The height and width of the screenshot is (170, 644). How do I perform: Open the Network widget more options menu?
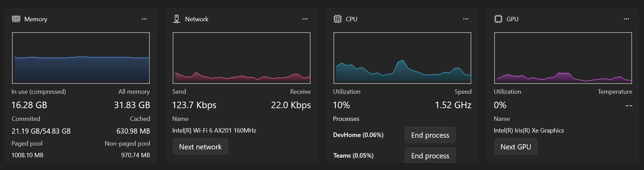point(305,19)
